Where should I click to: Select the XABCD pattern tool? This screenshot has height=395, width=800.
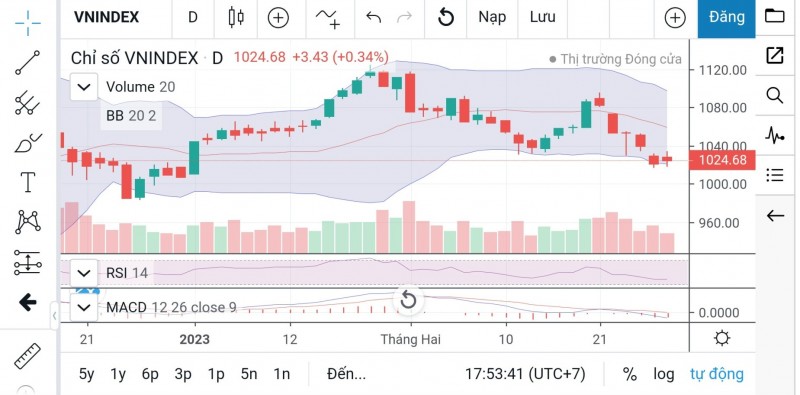28,222
